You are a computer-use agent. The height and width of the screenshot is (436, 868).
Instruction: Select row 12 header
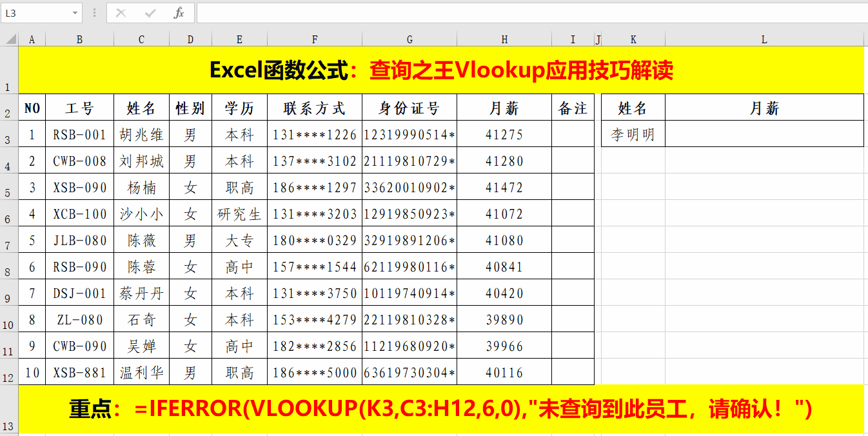click(x=9, y=372)
